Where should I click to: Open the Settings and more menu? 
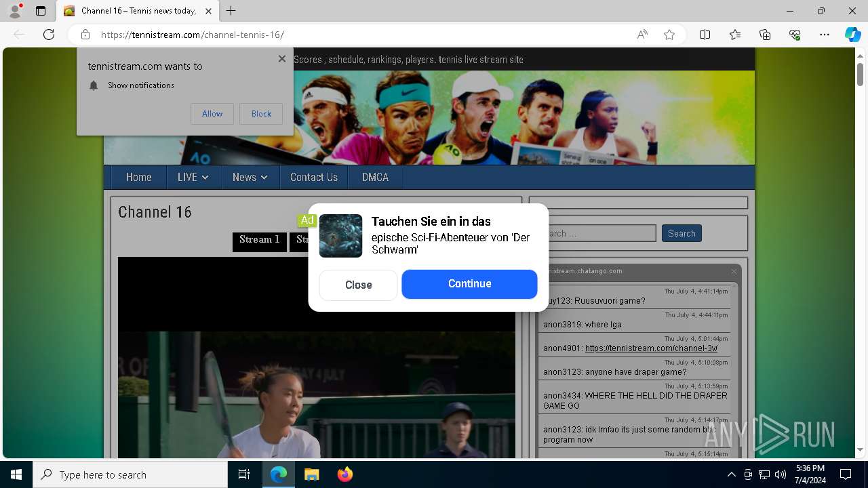(x=825, y=35)
